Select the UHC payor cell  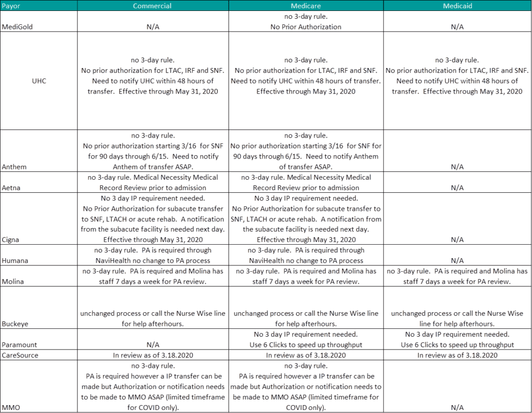(x=38, y=81)
